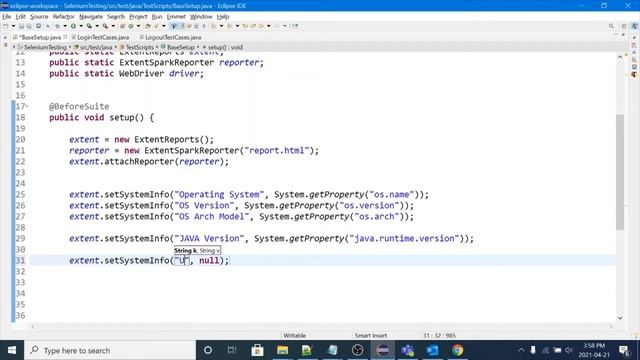This screenshot has width=640, height=360.
Task: Expand the New Java Class dropdown
Action: click(x=138, y=26)
